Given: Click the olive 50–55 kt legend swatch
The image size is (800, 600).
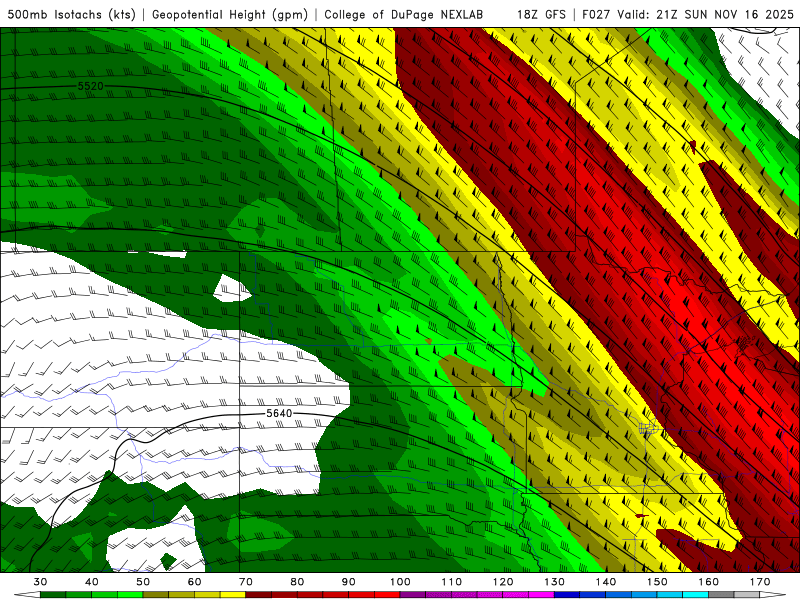Looking at the screenshot, I should click(156, 595).
